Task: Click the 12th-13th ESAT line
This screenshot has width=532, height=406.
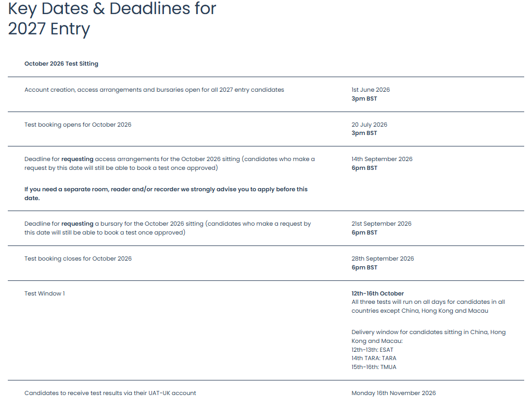Action: [373, 350]
